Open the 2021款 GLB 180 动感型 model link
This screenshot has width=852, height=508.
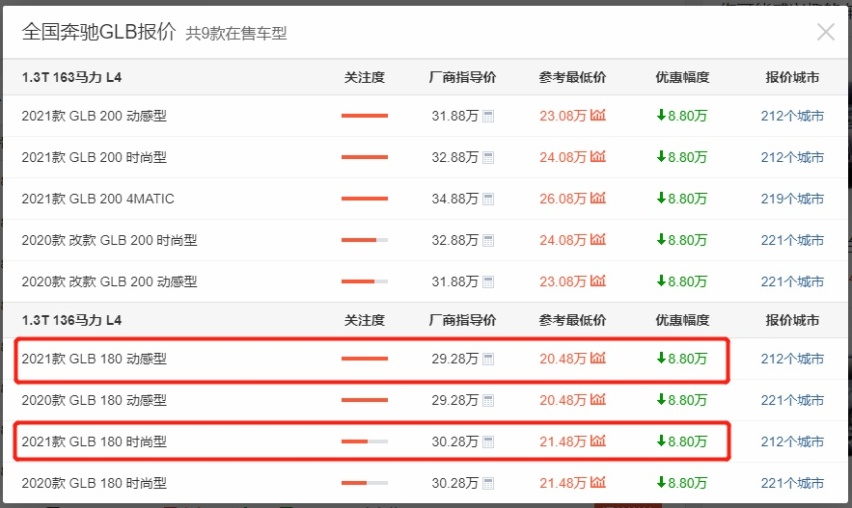click(x=94, y=359)
